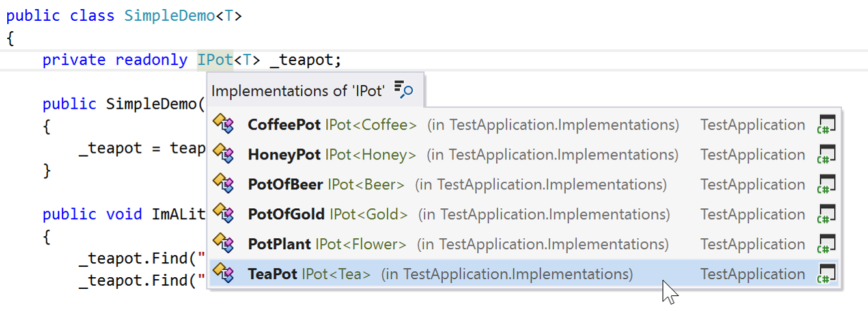
Task: Click the SimpleDemo class name
Action: (169, 16)
